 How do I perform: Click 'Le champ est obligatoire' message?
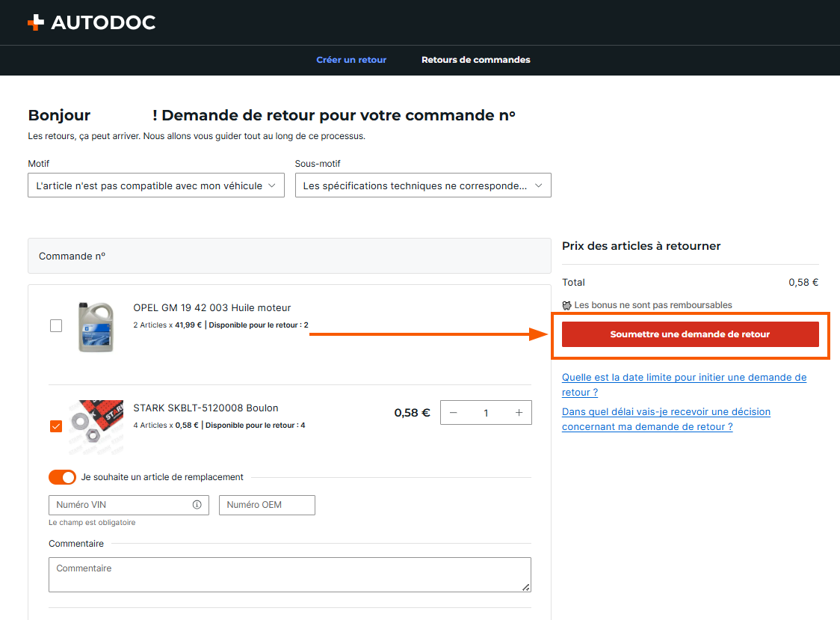pos(92,522)
